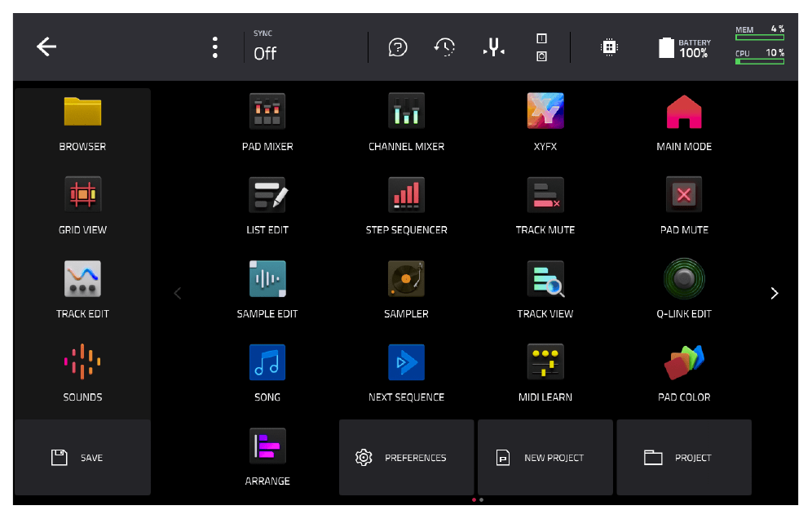Check the battery 100% indicator

(685, 47)
